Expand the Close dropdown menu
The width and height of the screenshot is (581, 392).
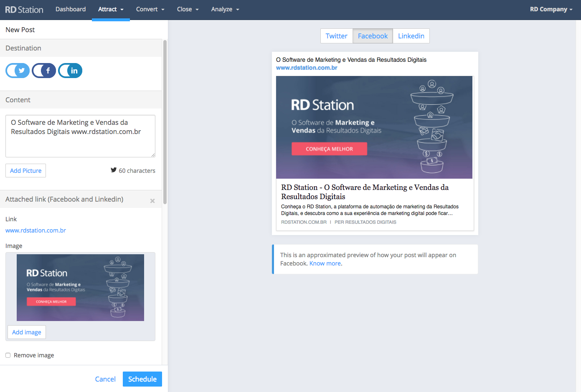click(188, 9)
